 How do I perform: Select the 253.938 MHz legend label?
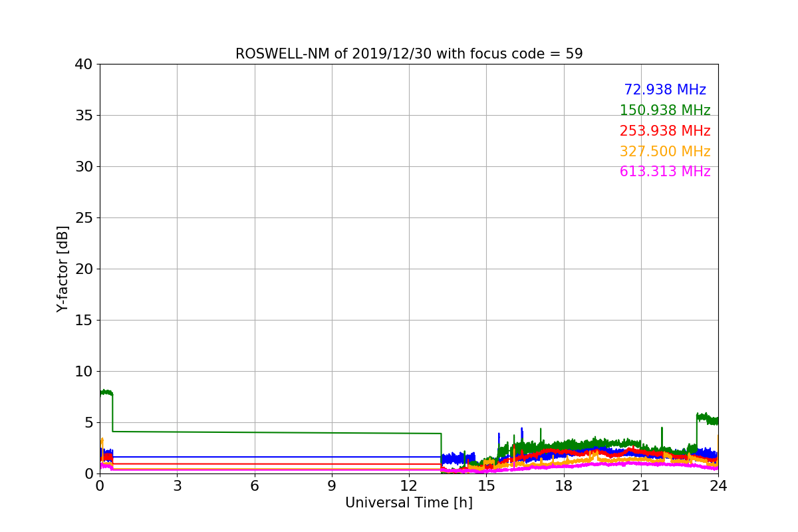[665, 131]
